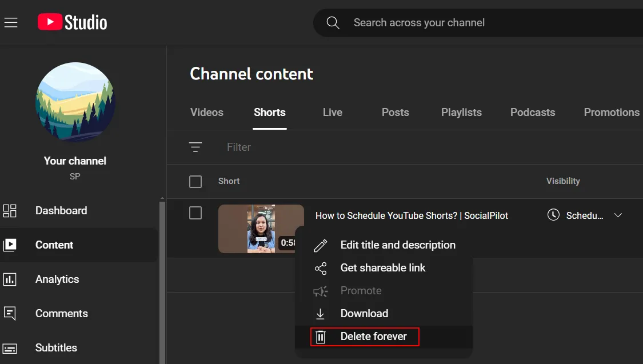Screen dimensions: 643x364
Task: Switch to the Videos tab
Action: (207, 113)
